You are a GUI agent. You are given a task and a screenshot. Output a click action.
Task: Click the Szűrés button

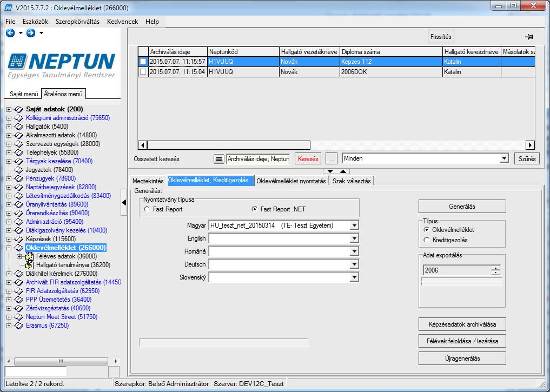click(x=527, y=159)
